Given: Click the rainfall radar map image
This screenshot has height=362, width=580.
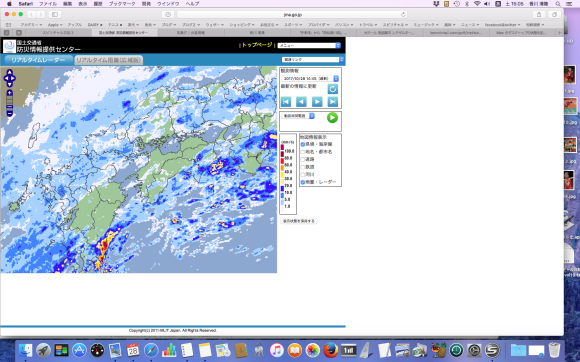Looking at the screenshot, I should [139, 170].
